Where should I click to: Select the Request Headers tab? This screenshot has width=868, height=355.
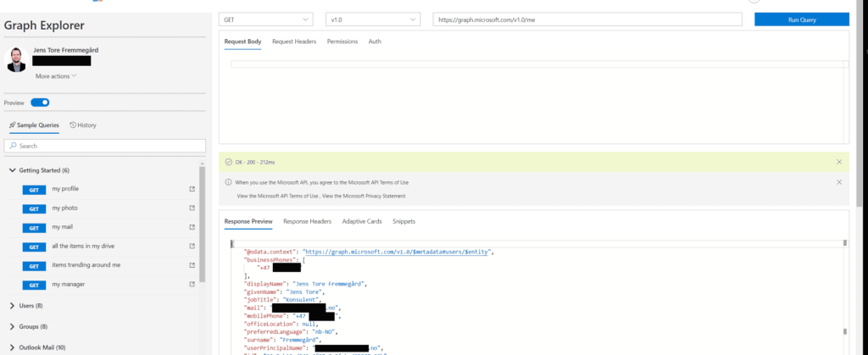tap(294, 42)
